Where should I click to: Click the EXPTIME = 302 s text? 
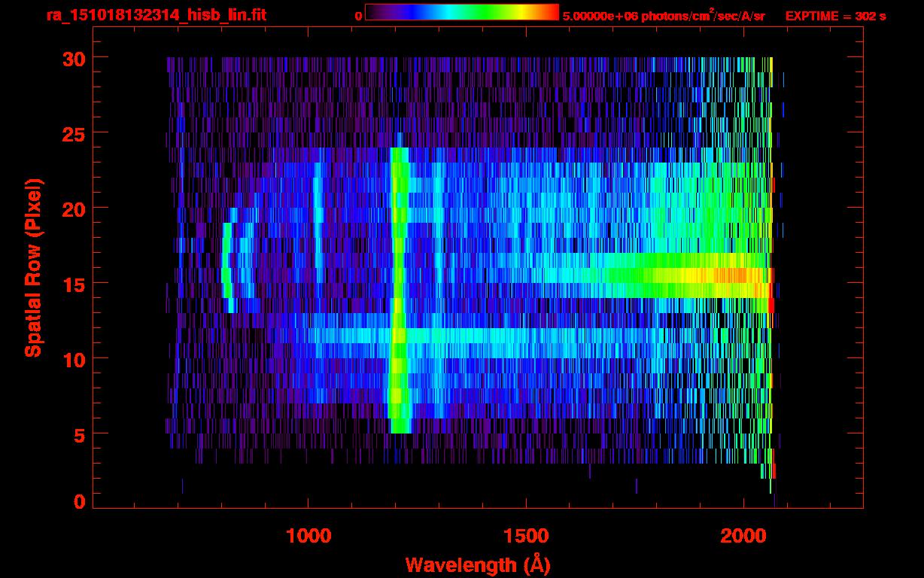tap(835, 16)
